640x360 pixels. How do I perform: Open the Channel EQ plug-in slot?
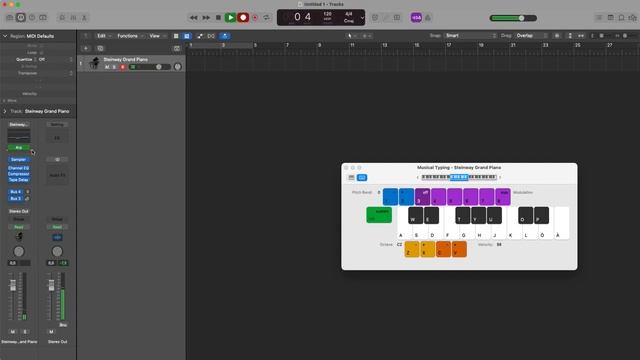(x=18, y=168)
